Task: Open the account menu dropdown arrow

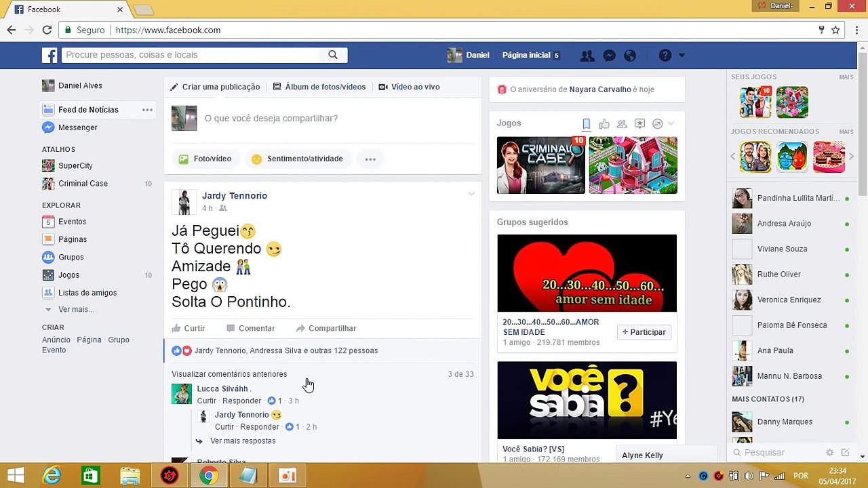Action: click(x=682, y=56)
